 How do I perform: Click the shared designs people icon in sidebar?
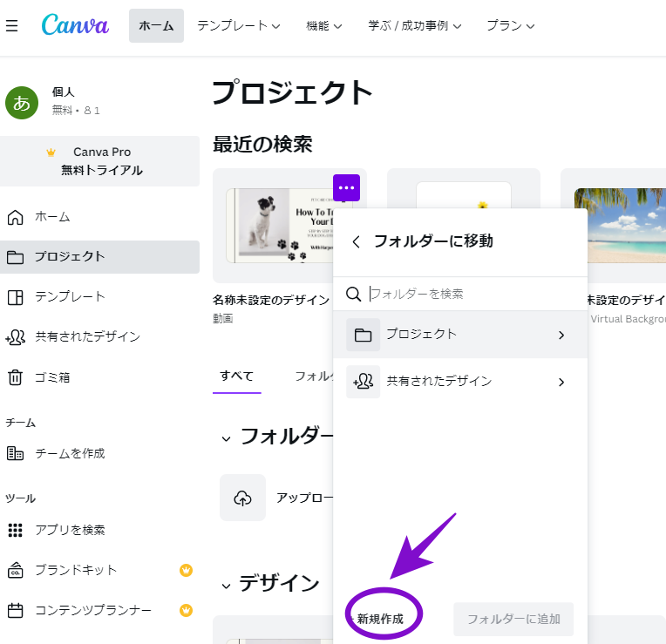click(x=16, y=337)
